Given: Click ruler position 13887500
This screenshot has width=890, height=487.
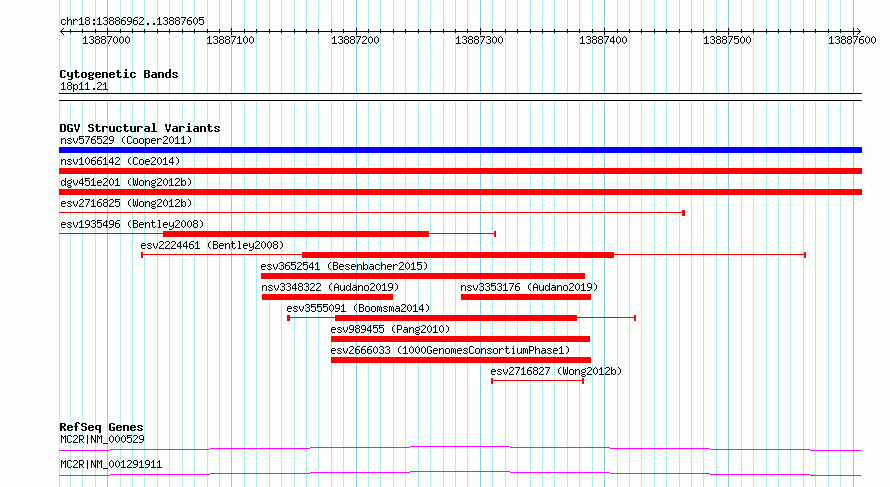Looking at the screenshot, I should (x=728, y=40).
